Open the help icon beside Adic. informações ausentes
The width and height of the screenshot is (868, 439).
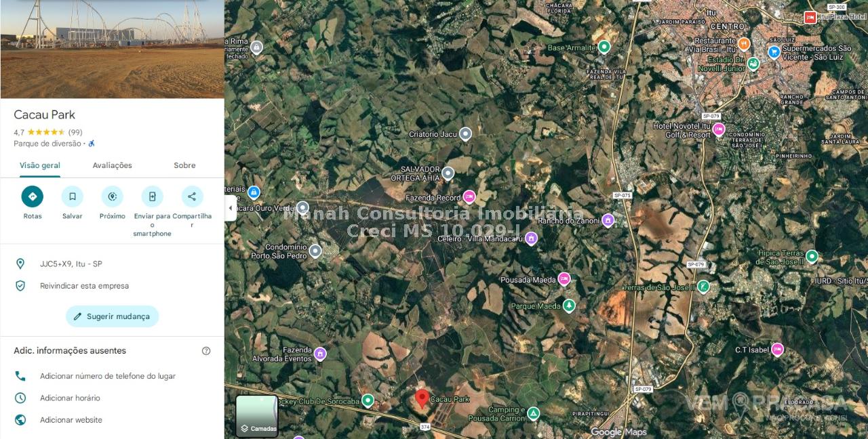point(206,351)
